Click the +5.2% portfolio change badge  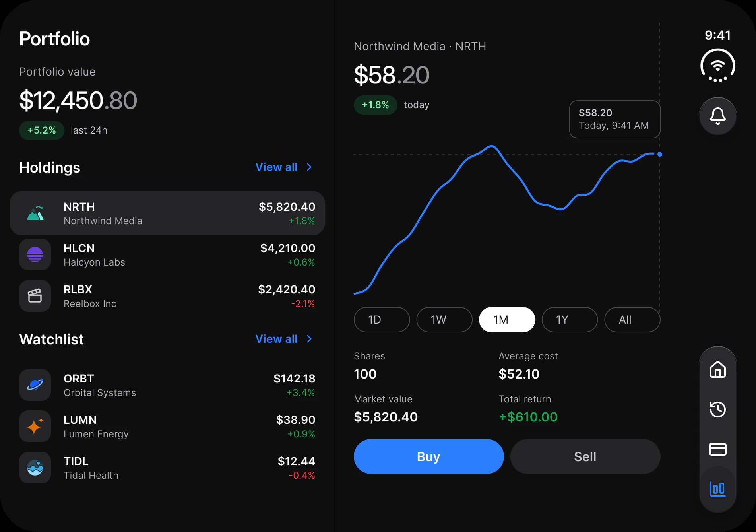(41, 130)
